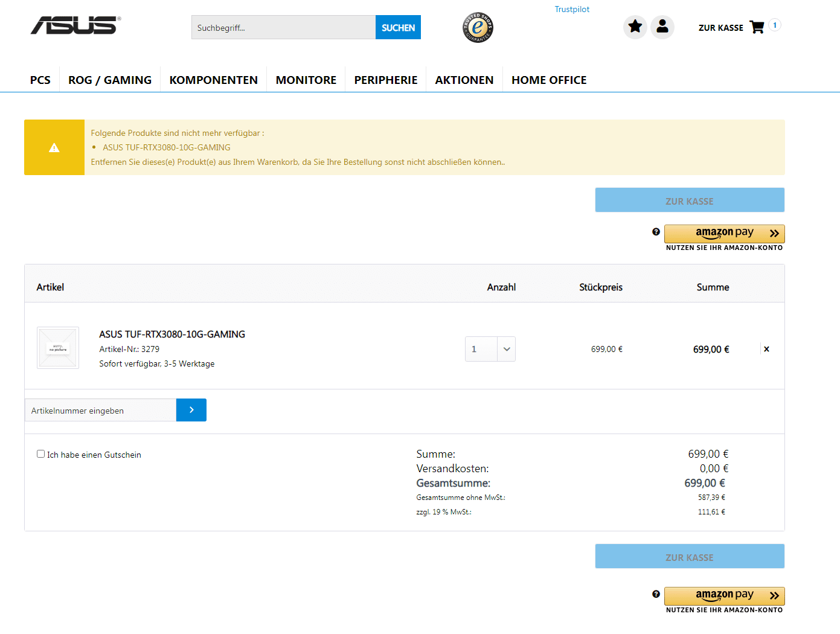840x634 pixels.
Task: Submit article number with arrow button
Action: click(x=191, y=410)
